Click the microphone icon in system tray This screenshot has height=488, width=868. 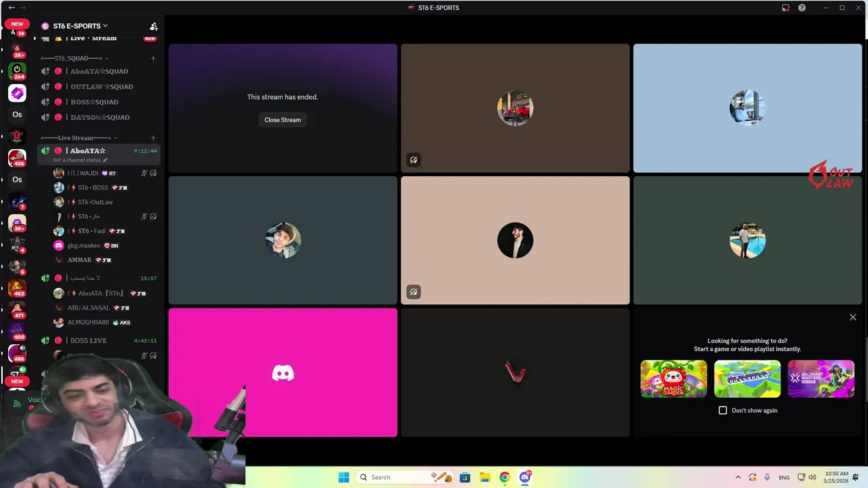click(x=767, y=477)
